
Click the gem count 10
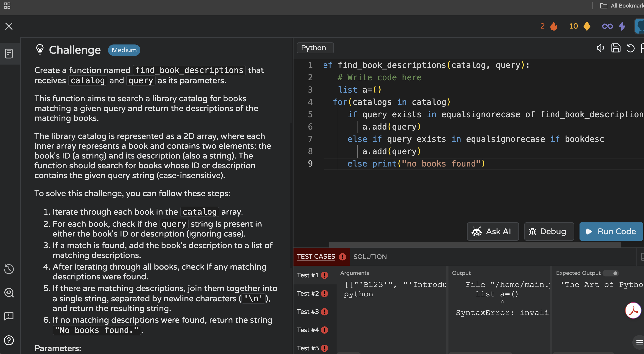pos(574,26)
